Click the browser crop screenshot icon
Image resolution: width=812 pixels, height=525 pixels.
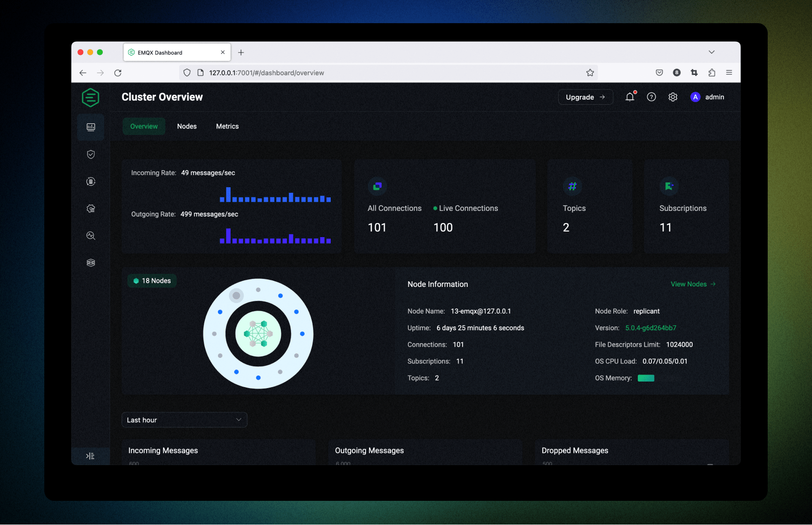coord(694,72)
